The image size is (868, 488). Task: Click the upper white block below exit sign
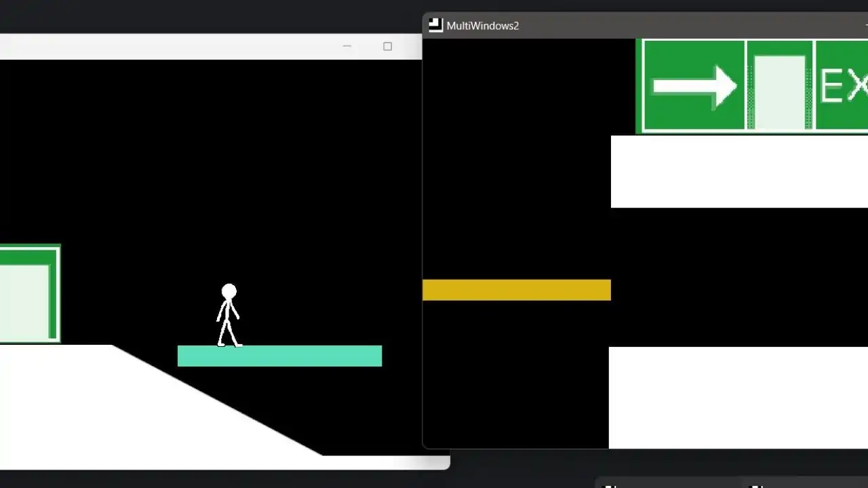(738, 172)
